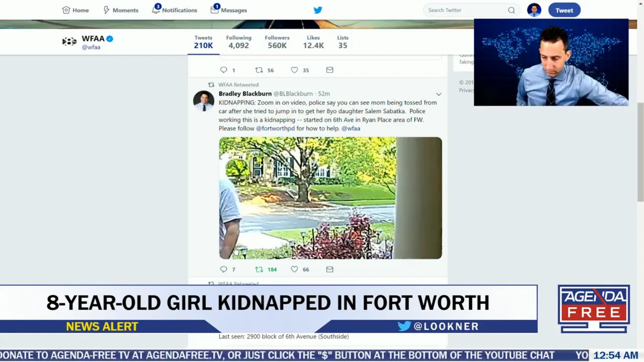Reply to tweet with 1 reply

[227, 70]
